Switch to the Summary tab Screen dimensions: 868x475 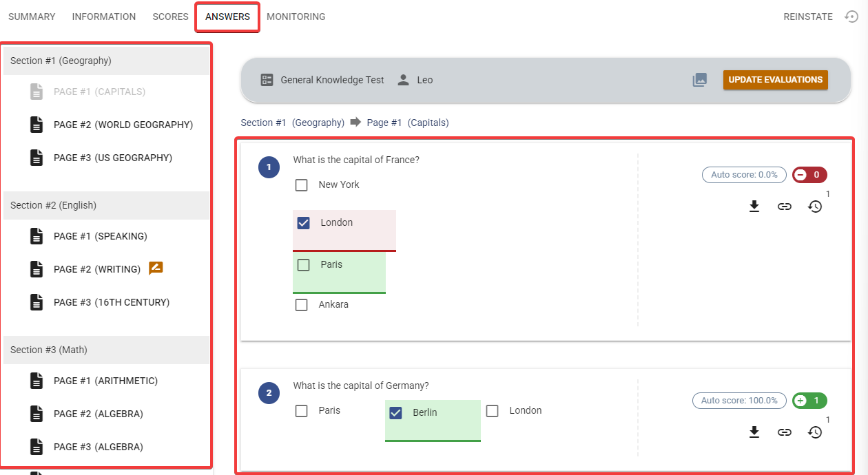point(32,17)
